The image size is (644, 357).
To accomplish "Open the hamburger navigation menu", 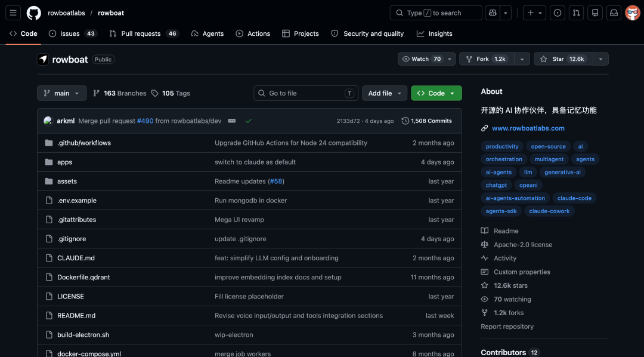I will point(13,13).
